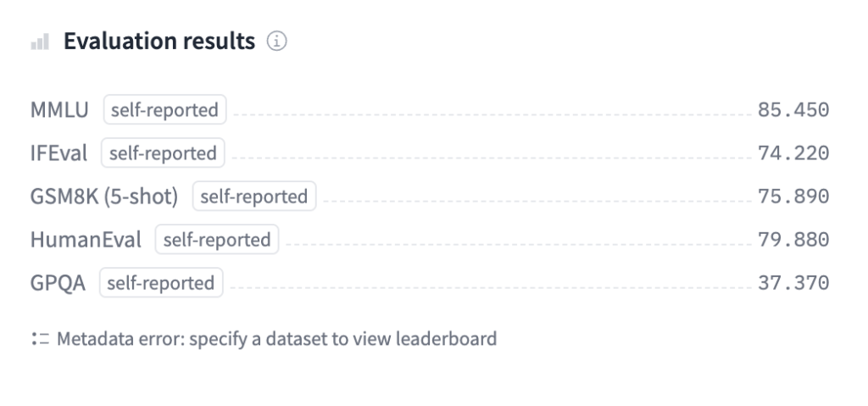Open the GSM8K (5-shot) metric label
The width and height of the screenshot is (868, 406).
pos(104,197)
